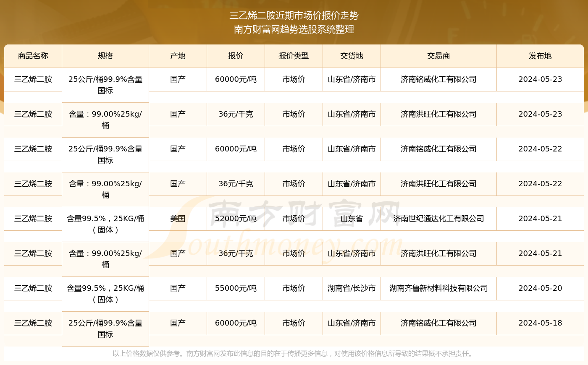Click 36元/千克 in the 济南洪旺 2024-05-22 row

(x=236, y=184)
